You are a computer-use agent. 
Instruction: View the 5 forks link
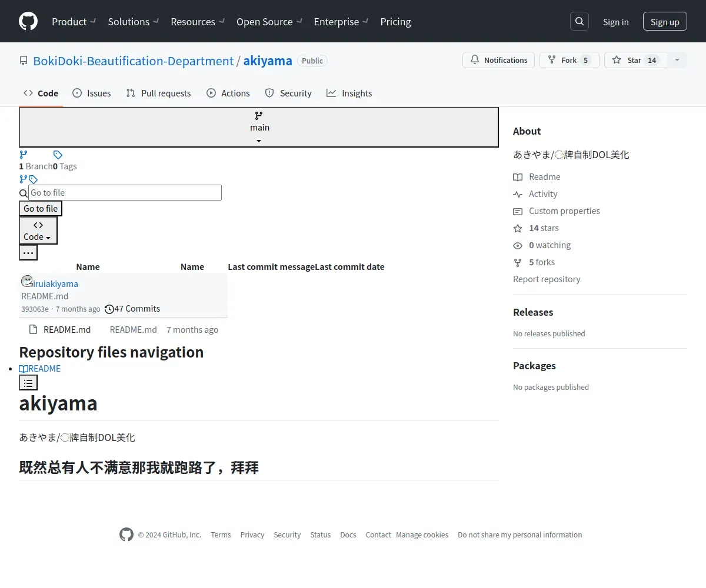tap(534, 262)
